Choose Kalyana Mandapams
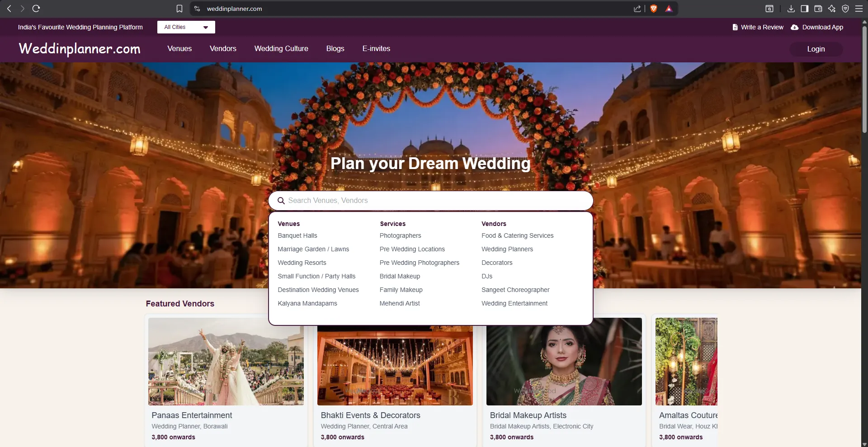Screen dimensions: 868x447 307,303
